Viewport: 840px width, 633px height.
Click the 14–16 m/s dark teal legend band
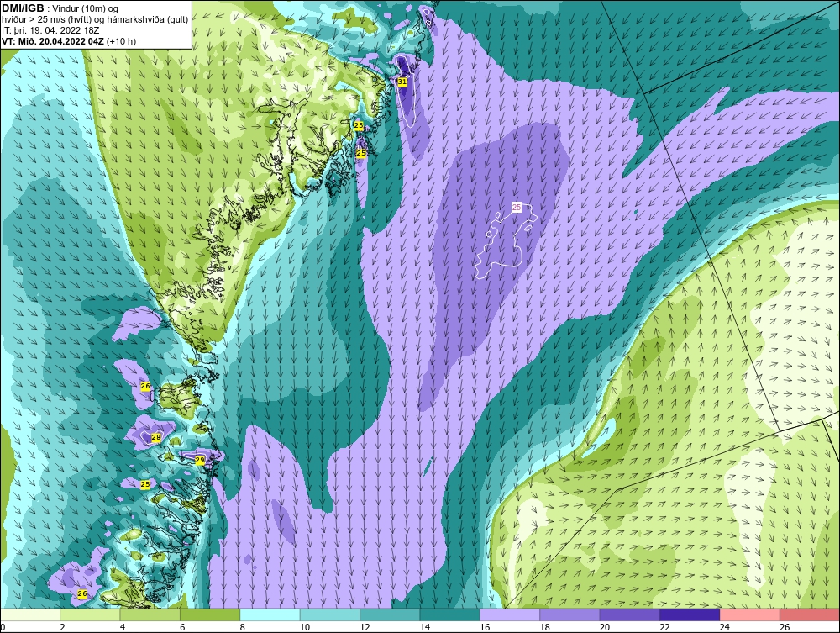pos(450,615)
